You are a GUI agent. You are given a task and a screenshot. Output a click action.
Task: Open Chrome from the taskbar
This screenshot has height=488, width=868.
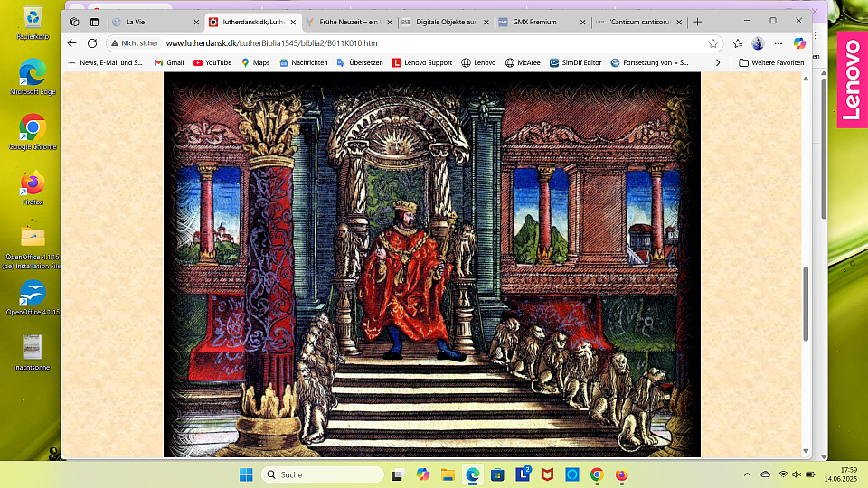pyautogui.click(x=597, y=474)
